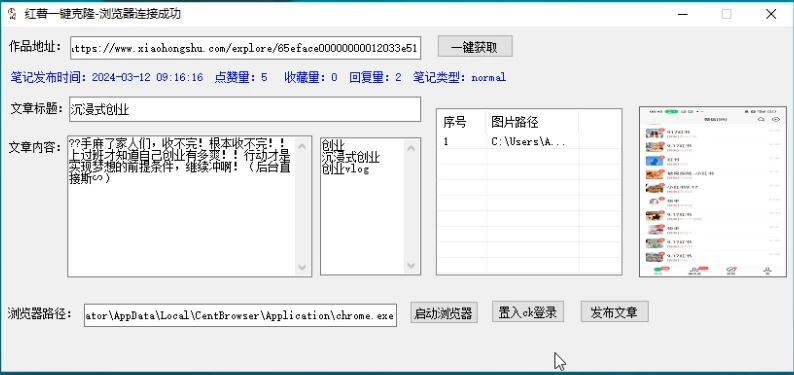Click the 笔记发布时间 2024-03-12 text

107,77
